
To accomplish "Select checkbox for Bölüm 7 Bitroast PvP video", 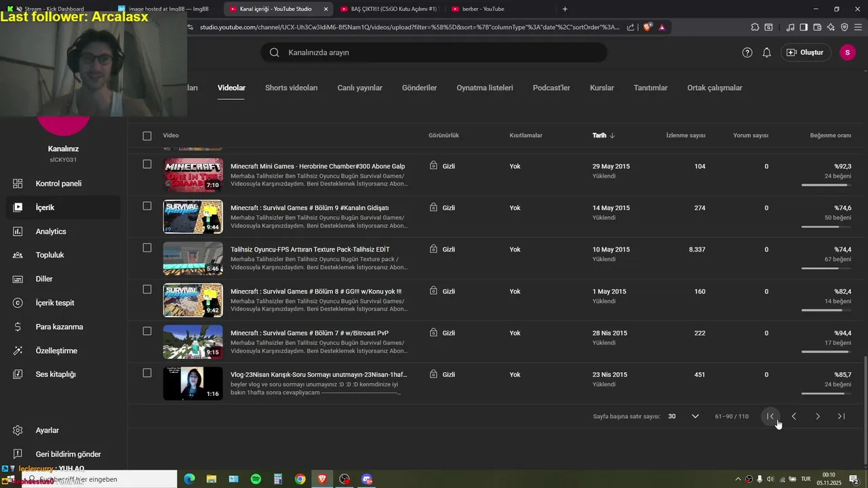I will pyautogui.click(x=147, y=331).
